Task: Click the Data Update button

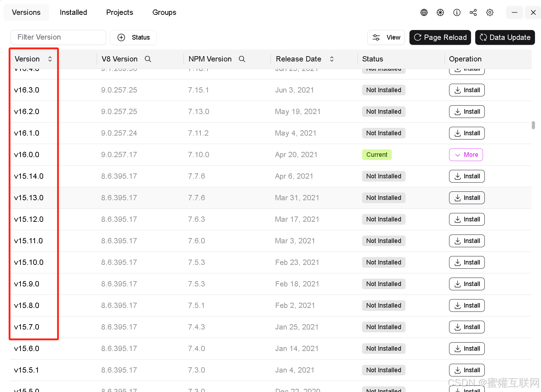Action: [505, 37]
